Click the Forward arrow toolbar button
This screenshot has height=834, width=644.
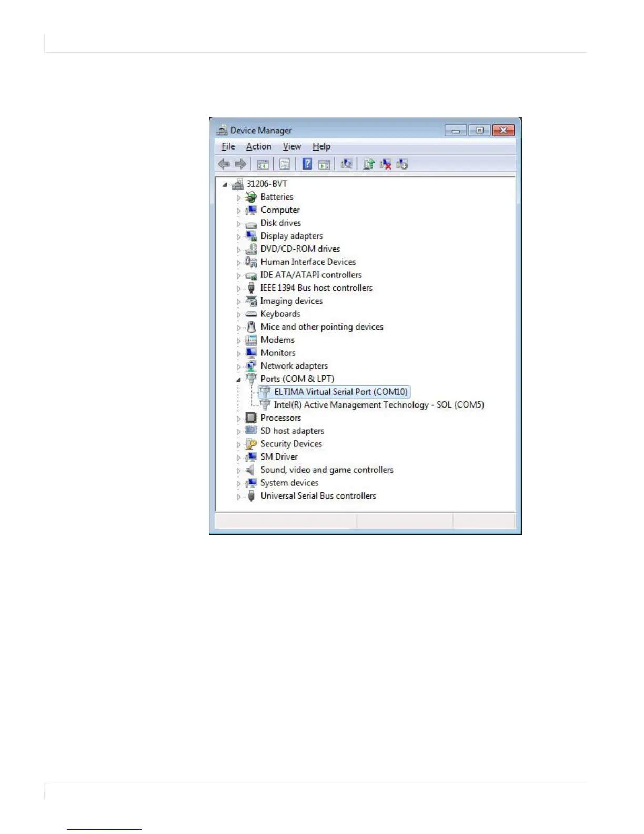click(240, 164)
